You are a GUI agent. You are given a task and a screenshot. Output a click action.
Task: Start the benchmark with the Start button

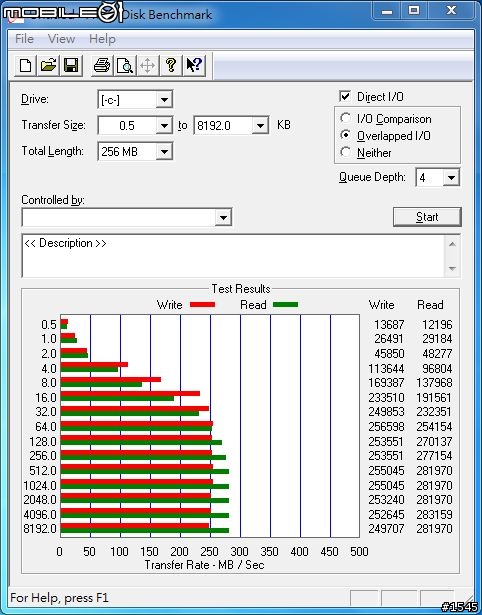click(x=427, y=217)
